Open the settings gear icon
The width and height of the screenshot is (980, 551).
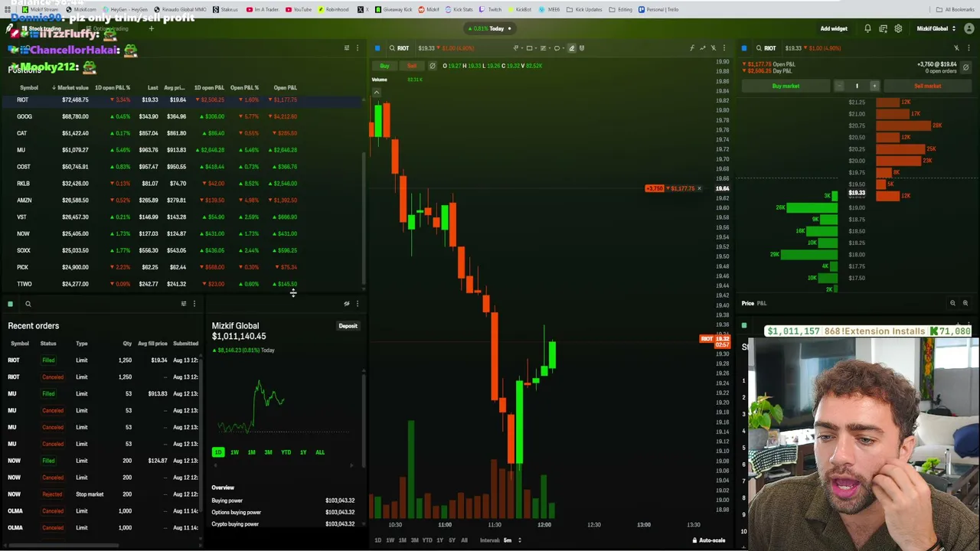pyautogui.click(x=898, y=29)
